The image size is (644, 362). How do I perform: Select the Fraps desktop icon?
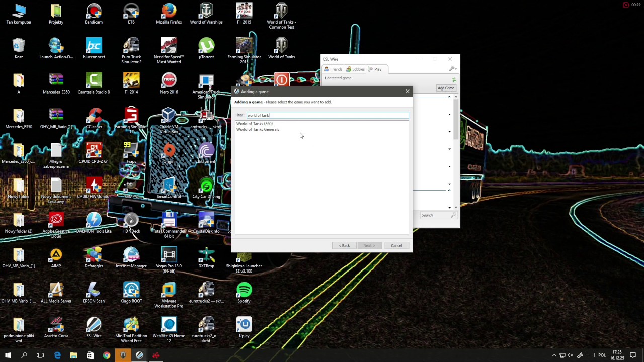click(x=131, y=153)
